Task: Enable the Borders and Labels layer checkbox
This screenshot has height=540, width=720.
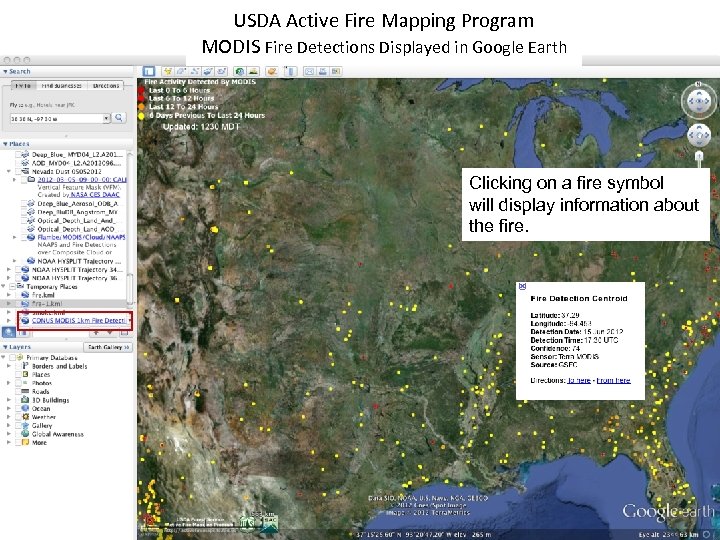Action: 18,366
